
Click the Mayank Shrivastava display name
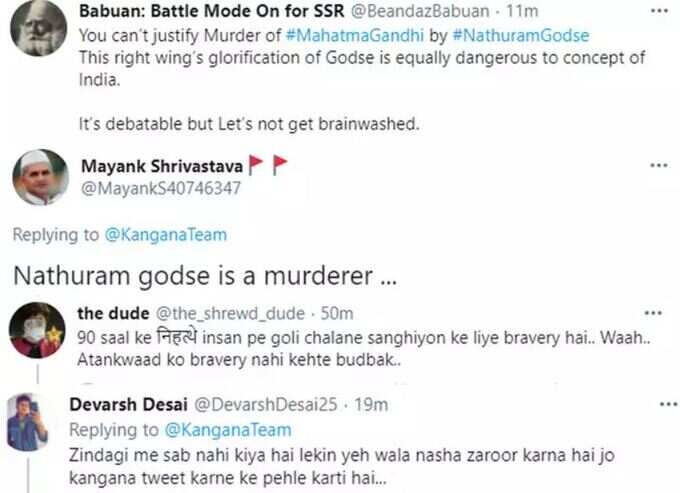pyautogui.click(x=162, y=166)
